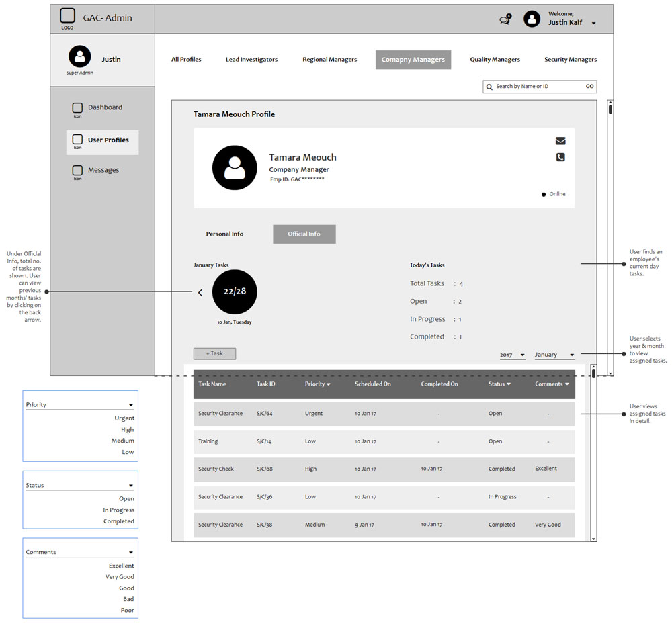672x630 pixels.
Task: Open the 2017 year dropdown
Action: click(513, 355)
